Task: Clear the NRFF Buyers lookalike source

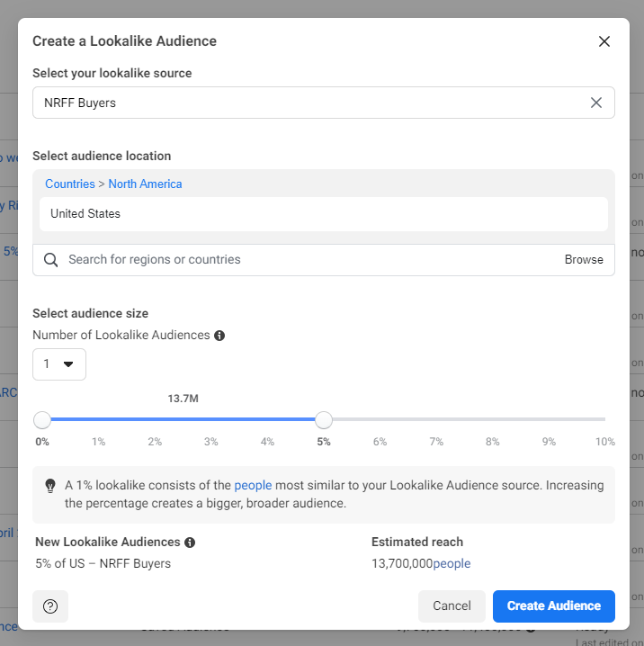Action: (595, 103)
